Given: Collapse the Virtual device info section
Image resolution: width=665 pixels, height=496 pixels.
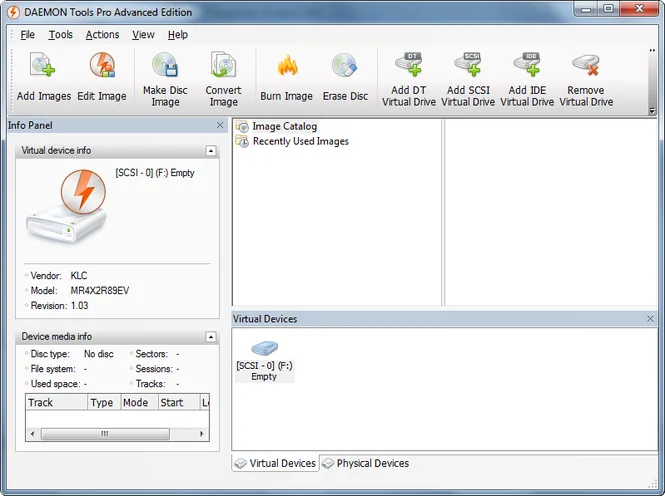Looking at the screenshot, I should point(211,150).
